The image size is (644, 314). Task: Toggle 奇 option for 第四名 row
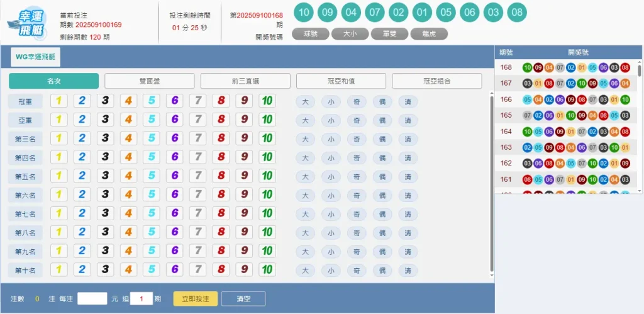point(357,158)
